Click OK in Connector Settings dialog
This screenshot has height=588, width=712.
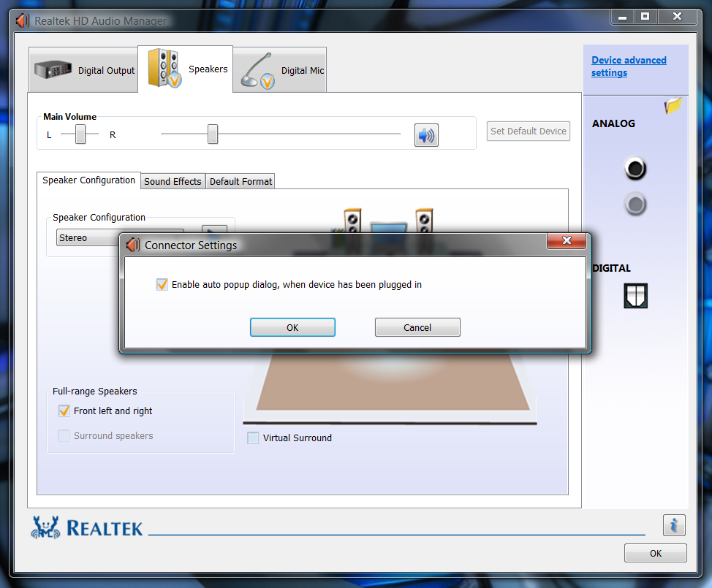coord(292,327)
